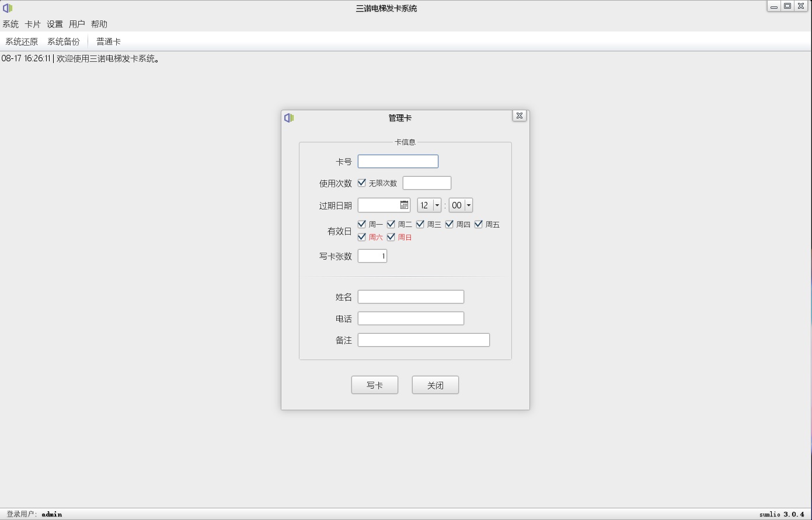Viewport: 812px width, 520px height.
Task: Uncheck 周日 valid day
Action: [391, 237]
